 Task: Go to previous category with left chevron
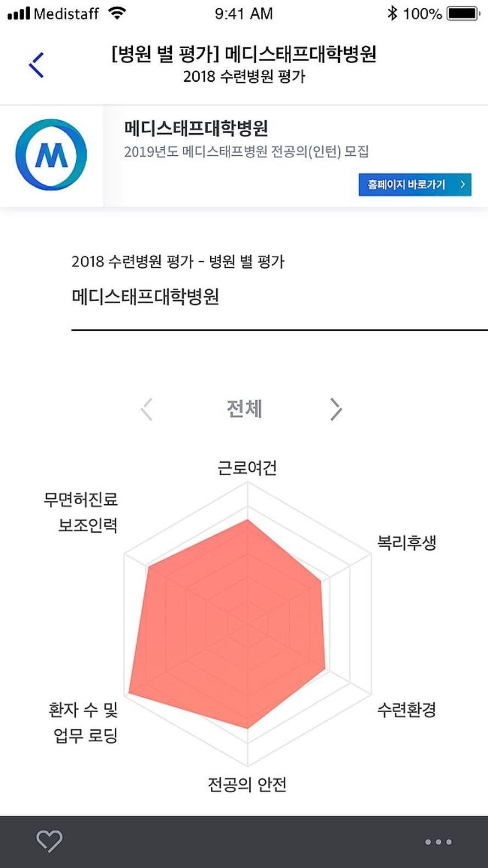coord(147,409)
